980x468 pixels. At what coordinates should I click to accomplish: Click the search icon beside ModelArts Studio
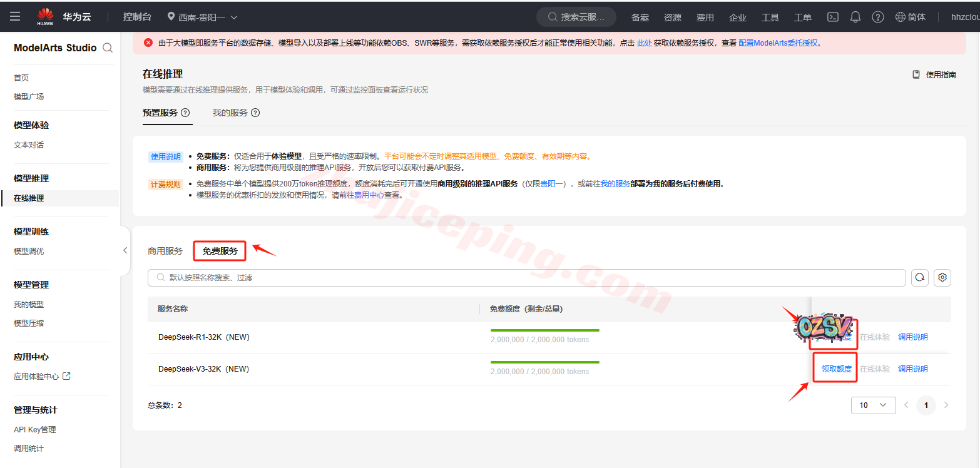point(108,48)
